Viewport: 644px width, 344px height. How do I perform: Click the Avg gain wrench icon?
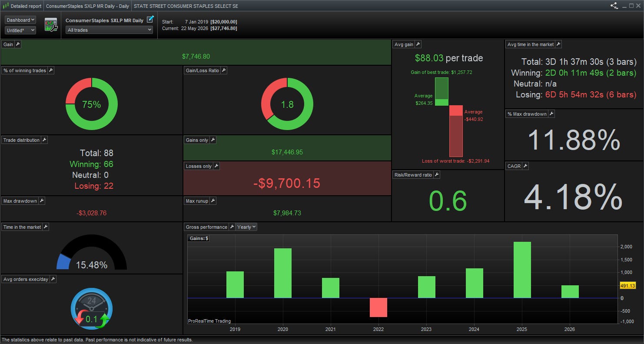pyautogui.click(x=418, y=44)
